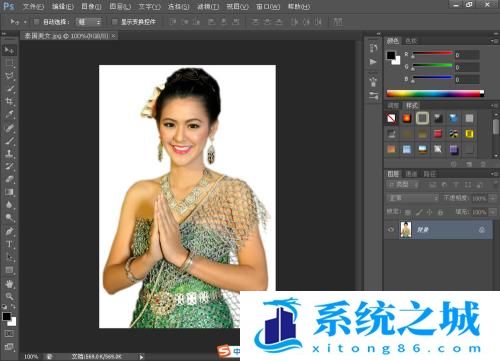Open the Image menu

91,7
